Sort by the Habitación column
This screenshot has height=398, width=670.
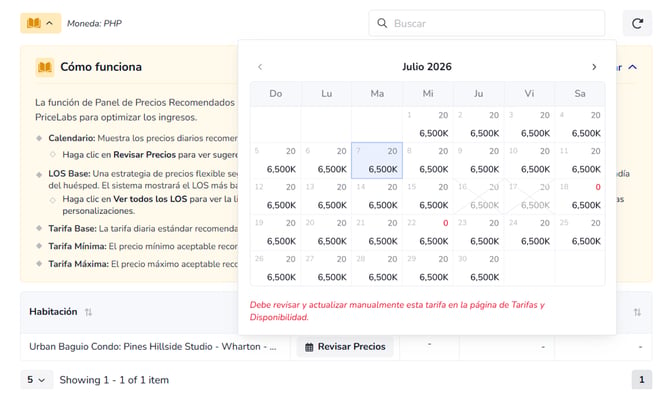pyautogui.click(x=88, y=312)
